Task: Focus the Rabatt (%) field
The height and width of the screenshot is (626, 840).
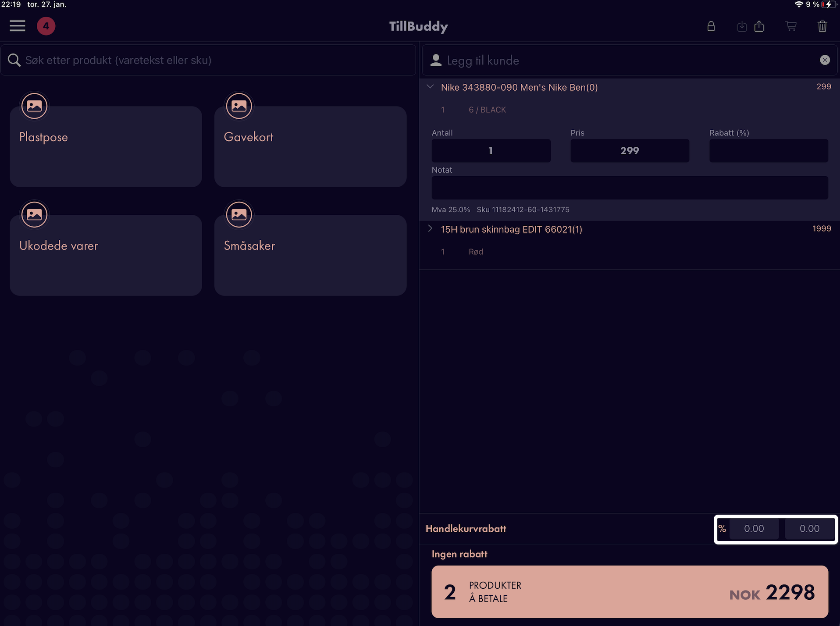Action: pyautogui.click(x=769, y=151)
